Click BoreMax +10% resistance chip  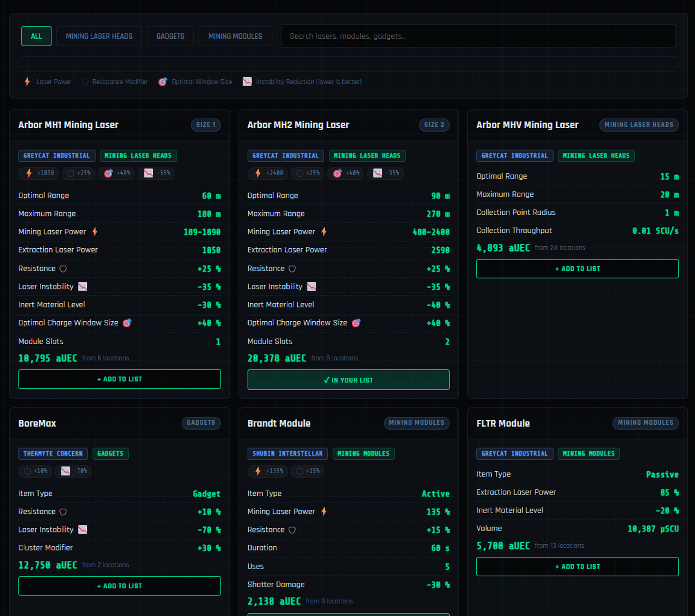click(x=35, y=471)
